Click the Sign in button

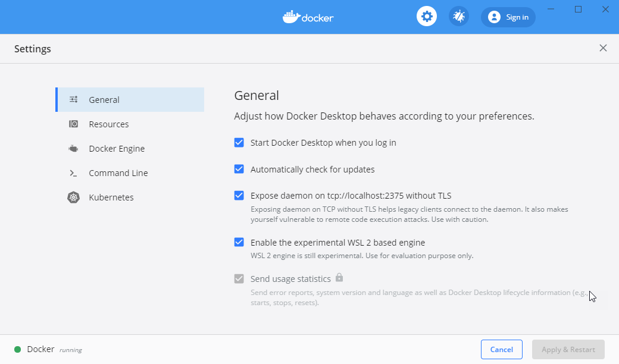pyautogui.click(x=508, y=17)
